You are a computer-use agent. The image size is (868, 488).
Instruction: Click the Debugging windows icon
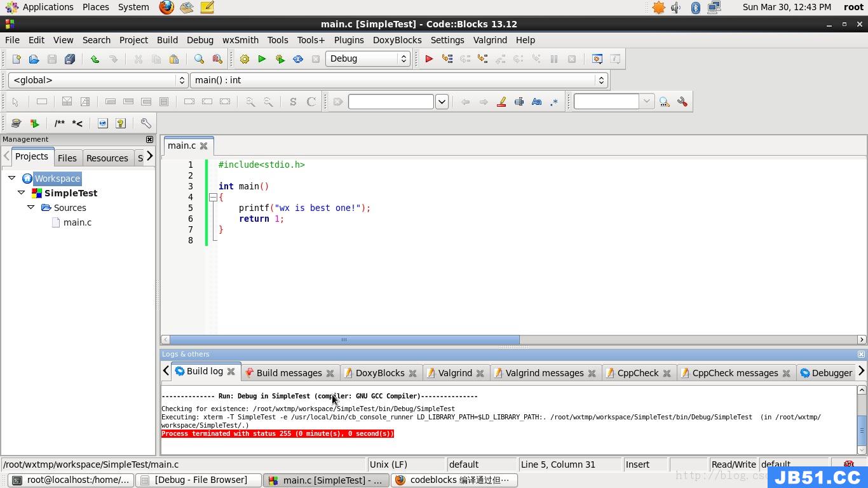(x=597, y=59)
